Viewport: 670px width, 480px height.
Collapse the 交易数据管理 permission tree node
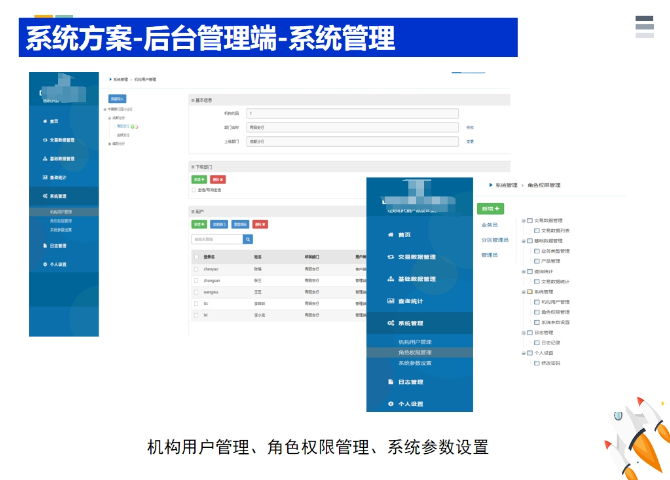tap(523, 221)
